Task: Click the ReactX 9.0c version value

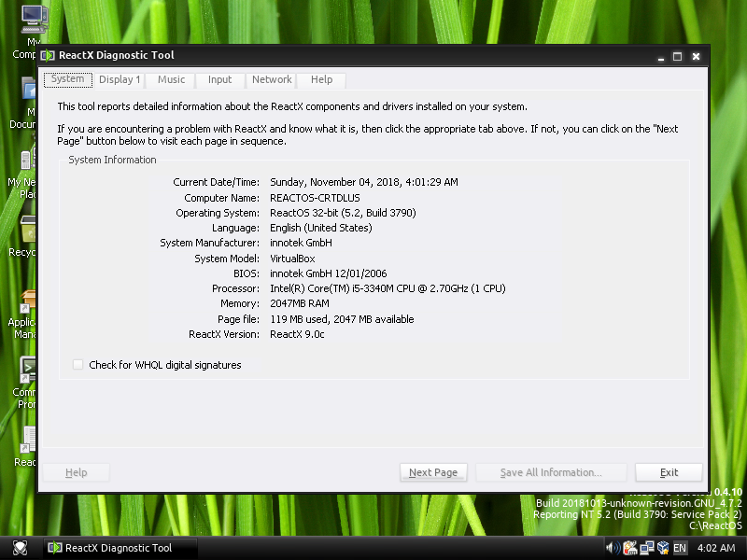Action: [297, 334]
